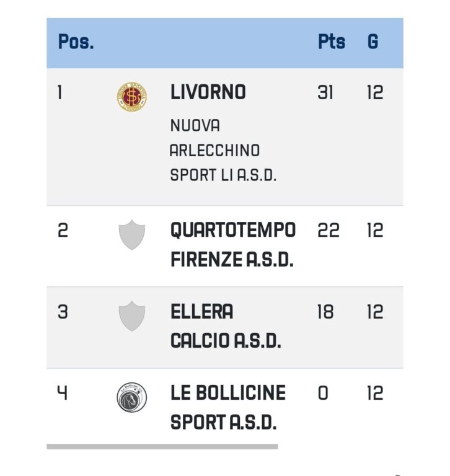
Task: Click Ellera Calcio placeholder shield icon
Action: tap(132, 315)
